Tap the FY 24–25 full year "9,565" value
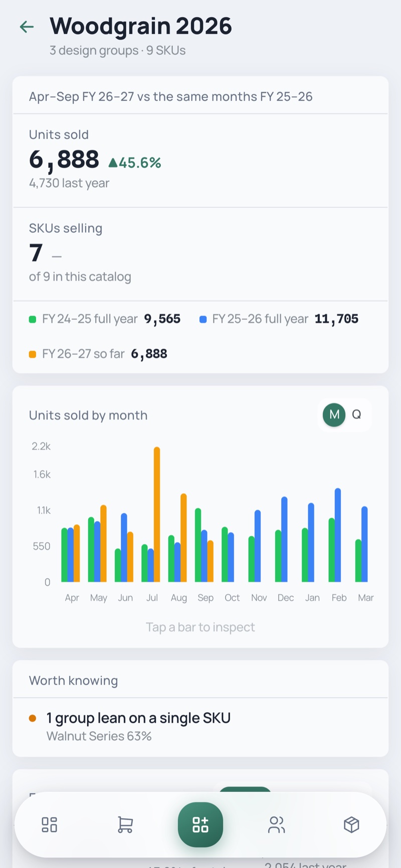401x868 pixels. point(162,319)
